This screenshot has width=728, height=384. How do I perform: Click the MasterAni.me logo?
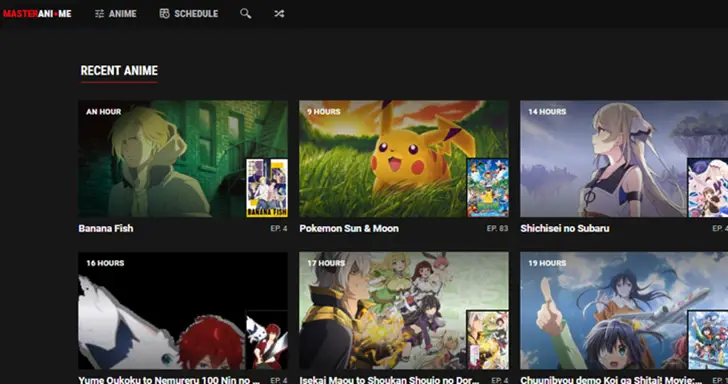37,14
